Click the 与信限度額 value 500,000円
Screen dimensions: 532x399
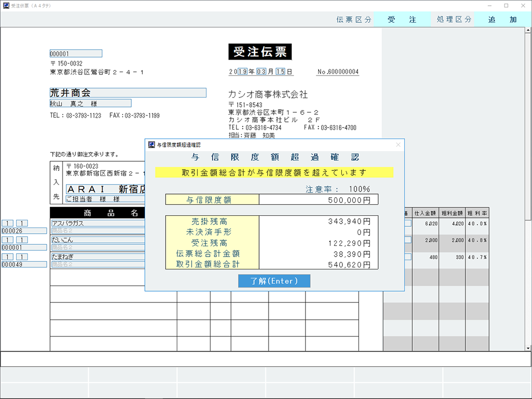[x=349, y=200]
